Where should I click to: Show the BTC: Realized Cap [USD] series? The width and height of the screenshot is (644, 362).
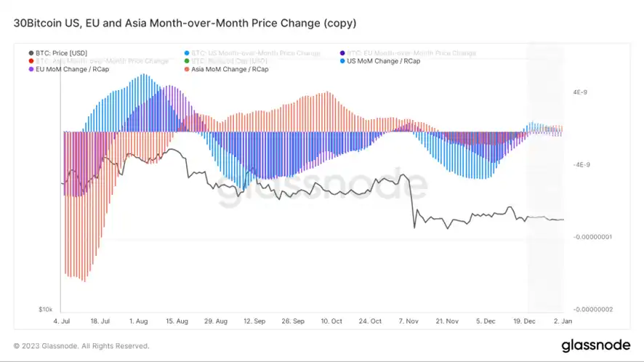(x=225, y=61)
